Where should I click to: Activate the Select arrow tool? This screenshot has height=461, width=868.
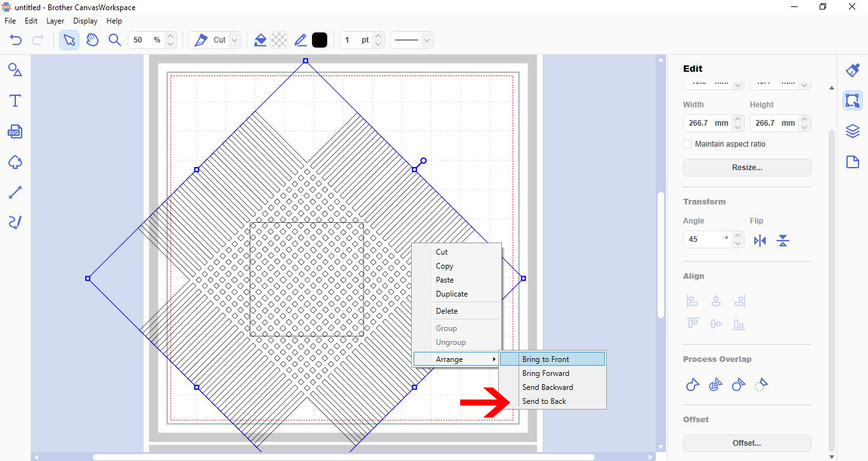coord(69,40)
